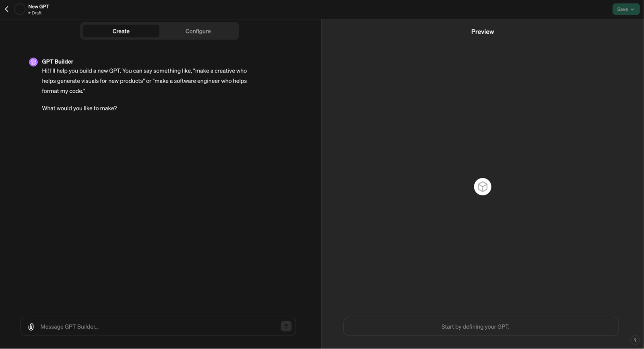The width and height of the screenshot is (644, 349).
Task: Open the Save dropdown
Action: pos(626,9)
